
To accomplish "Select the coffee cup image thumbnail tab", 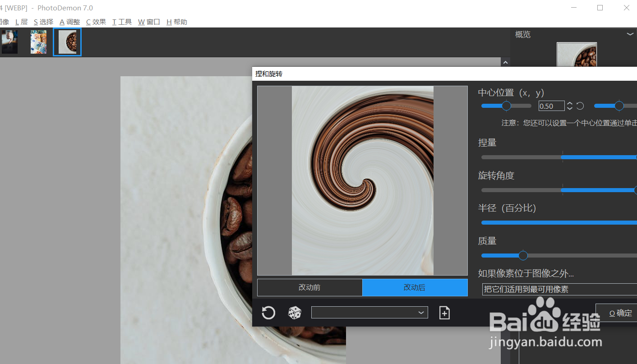I will point(67,42).
